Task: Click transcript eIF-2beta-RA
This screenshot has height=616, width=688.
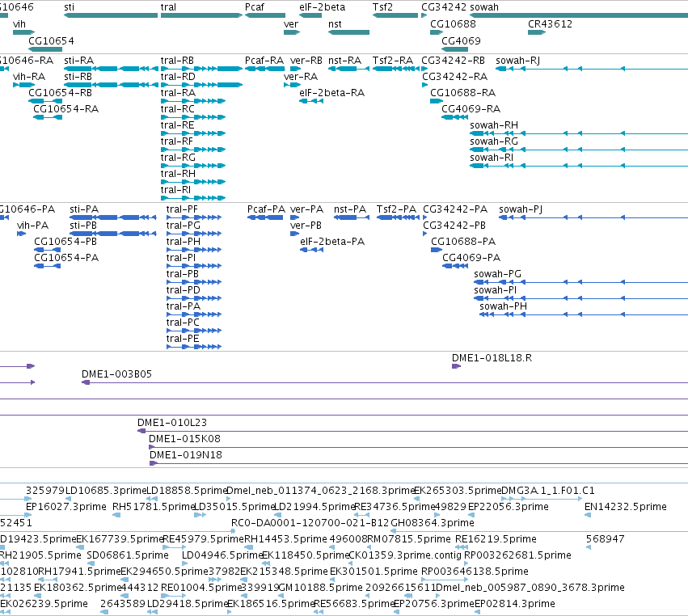Action: 311,101
